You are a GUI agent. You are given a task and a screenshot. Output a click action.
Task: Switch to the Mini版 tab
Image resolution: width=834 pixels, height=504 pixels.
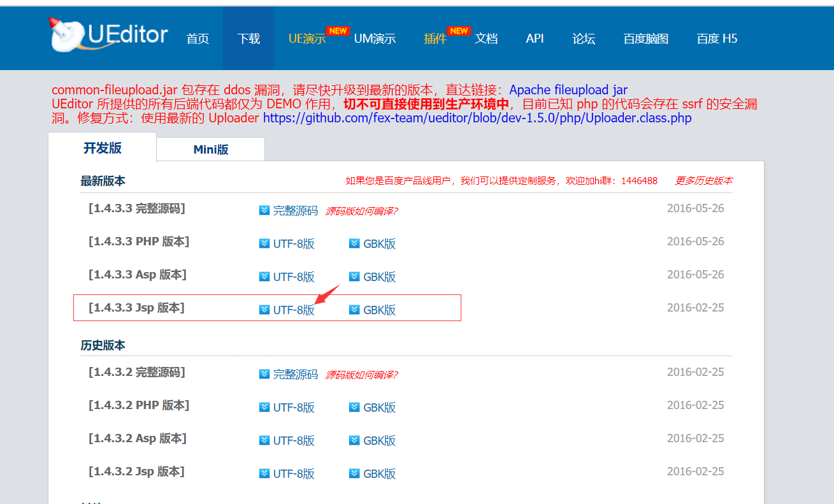[x=211, y=150]
